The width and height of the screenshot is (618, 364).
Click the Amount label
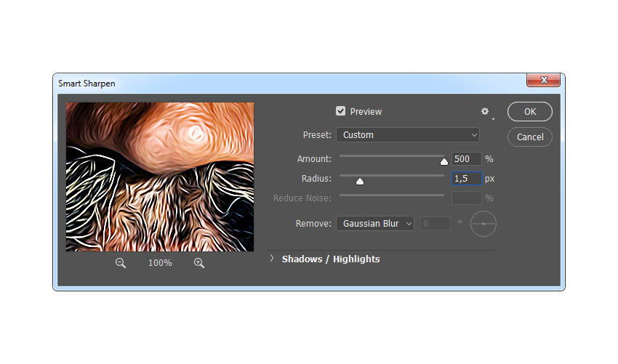click(314, 159)
